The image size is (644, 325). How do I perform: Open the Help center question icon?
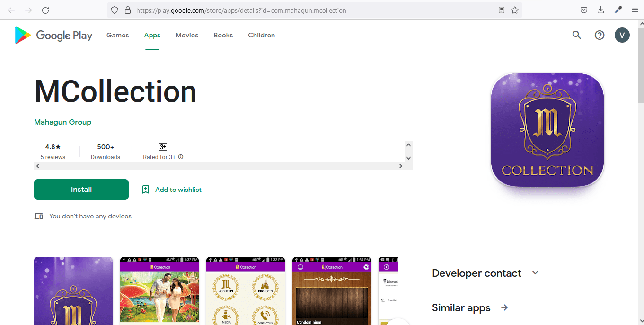click(x=600, y=35)
